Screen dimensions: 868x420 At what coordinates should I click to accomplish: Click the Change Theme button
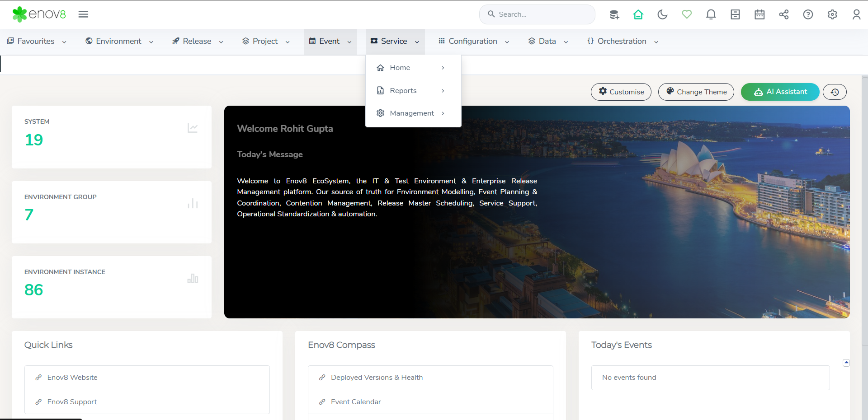(696, 92)
